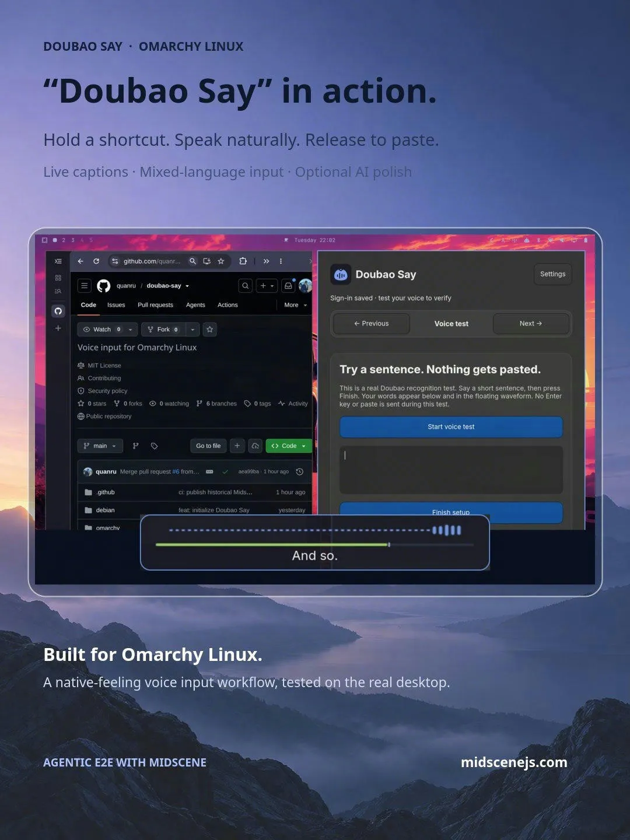Viewport: 630px width, 840px height.
Task: Expand the main branch selector
Action: click(100, 446)
